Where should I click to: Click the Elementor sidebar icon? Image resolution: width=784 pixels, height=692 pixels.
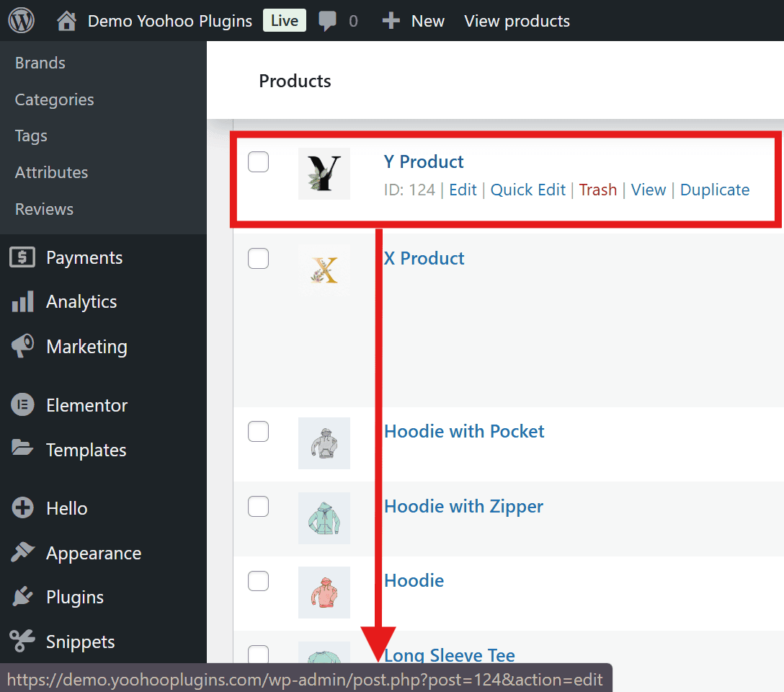point(22,405)
